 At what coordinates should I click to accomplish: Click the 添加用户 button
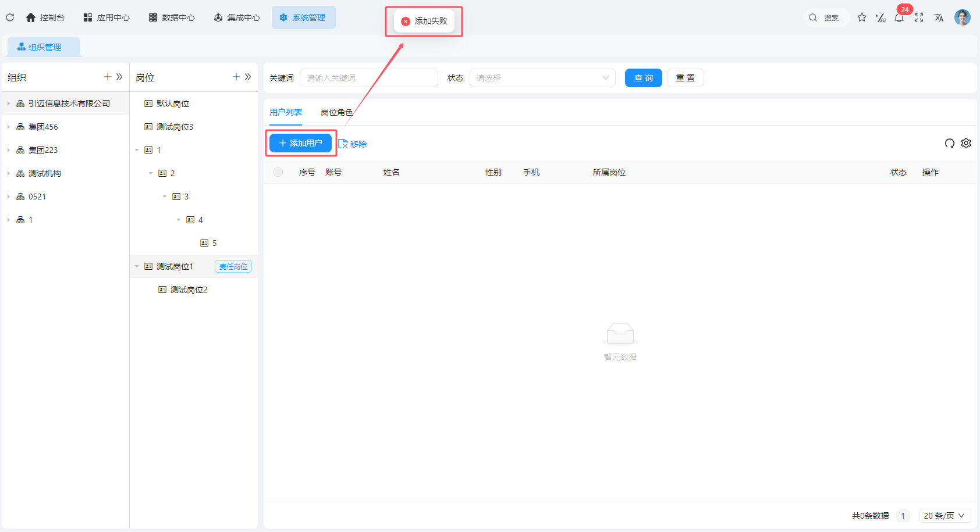coord(300,143)
